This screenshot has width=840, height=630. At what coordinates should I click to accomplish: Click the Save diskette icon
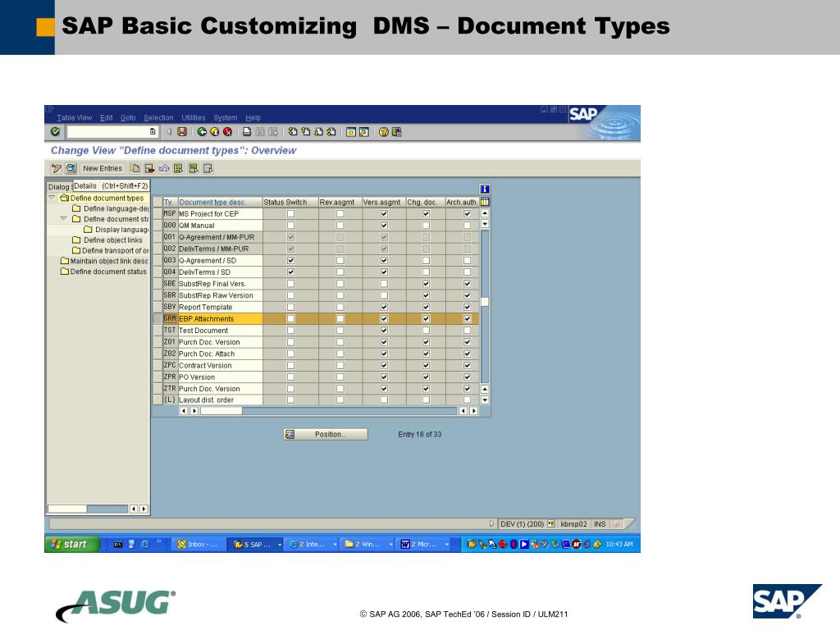(182, 132)
